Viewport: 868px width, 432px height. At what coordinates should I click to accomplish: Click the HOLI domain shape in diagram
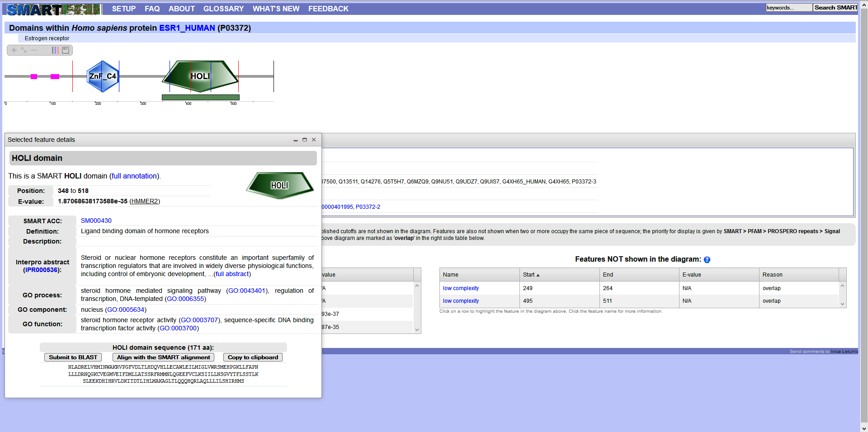coord(200,76)
